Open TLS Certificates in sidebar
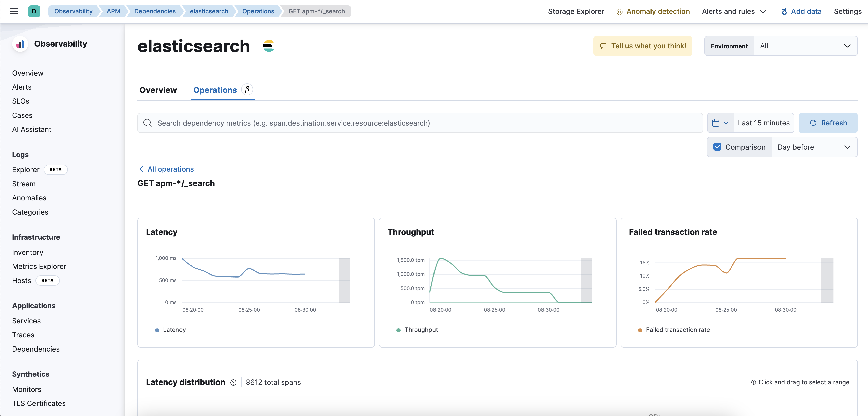868x416 pixels. click(39, 403)
